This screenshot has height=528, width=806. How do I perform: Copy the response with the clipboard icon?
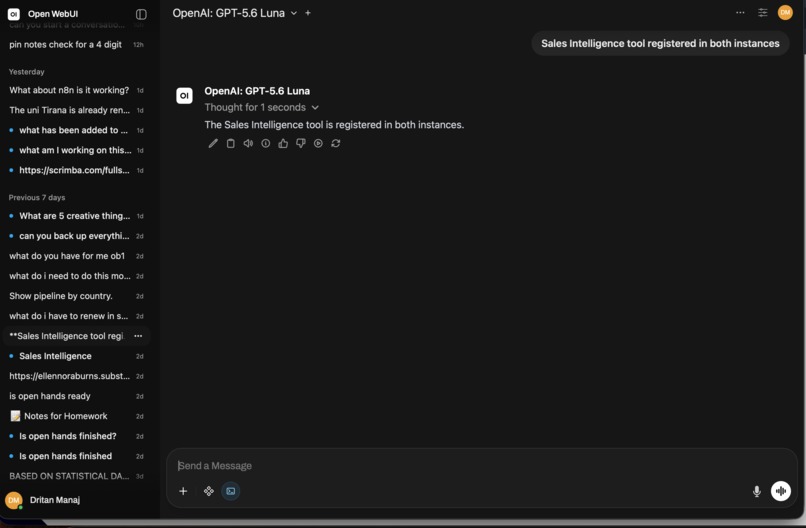(231, 143)
